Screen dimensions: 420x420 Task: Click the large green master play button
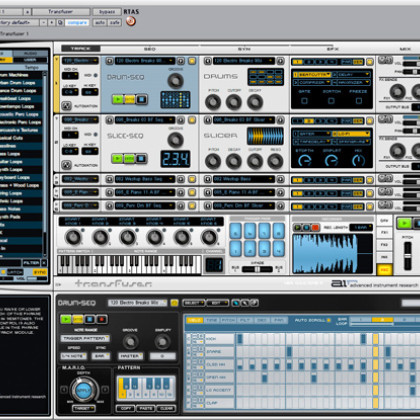pyautogui.click(x=404, y=223)
